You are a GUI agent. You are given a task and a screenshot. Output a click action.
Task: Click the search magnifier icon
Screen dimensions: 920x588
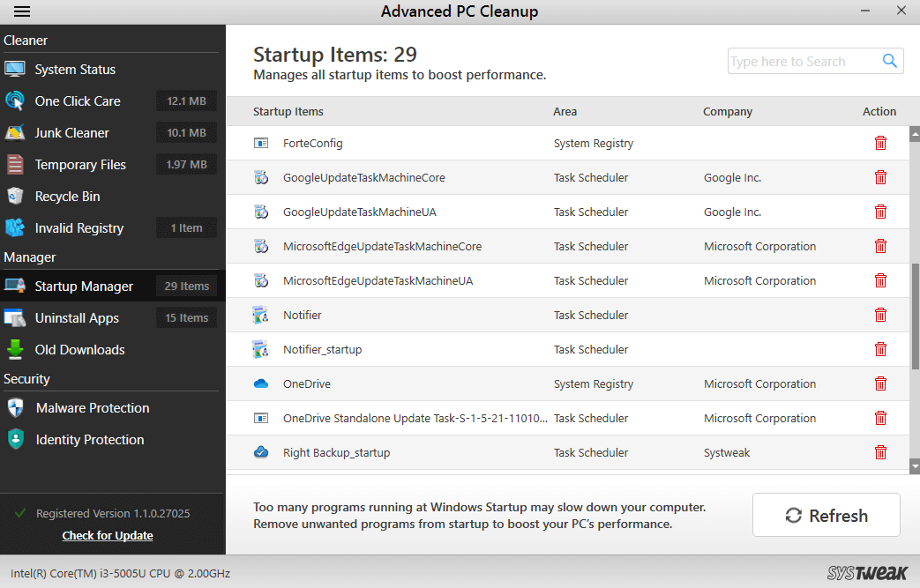(x=889, y=60)
